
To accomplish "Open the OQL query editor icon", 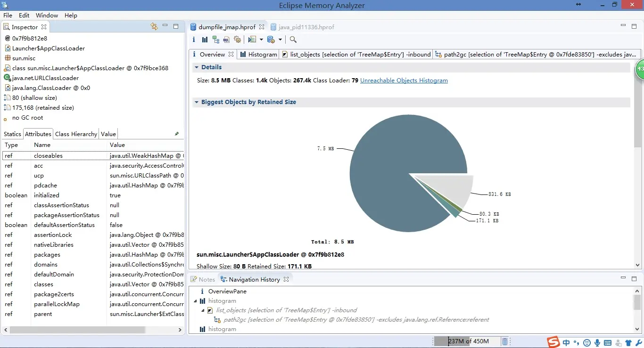I will pyautogui.click(x=226, y=40).
